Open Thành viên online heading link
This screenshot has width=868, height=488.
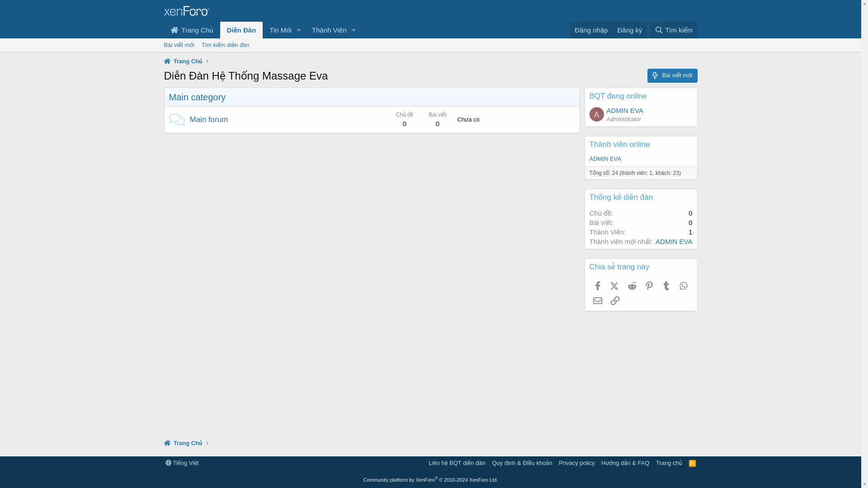click(619, 145)
